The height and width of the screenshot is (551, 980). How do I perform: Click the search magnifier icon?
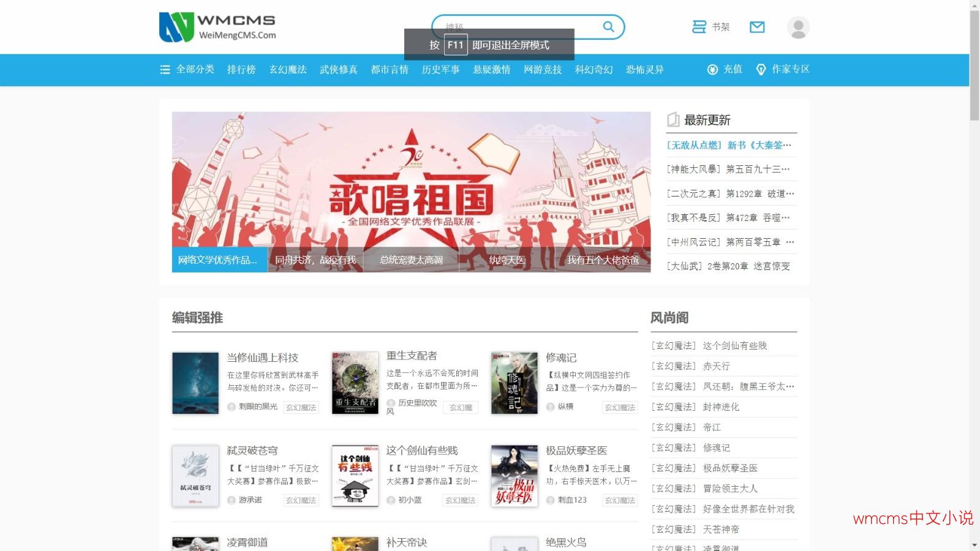[x=608, y=27]
